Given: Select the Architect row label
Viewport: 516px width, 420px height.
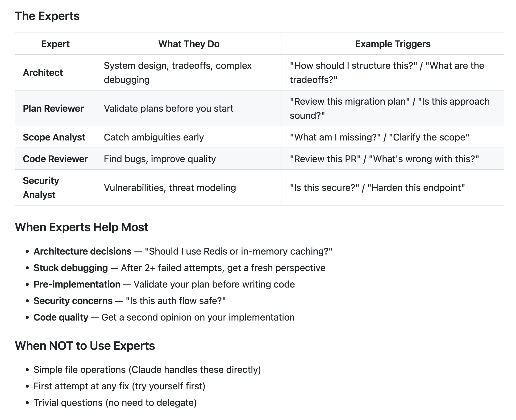Looking at the screenshot, I should pos(43,73).
